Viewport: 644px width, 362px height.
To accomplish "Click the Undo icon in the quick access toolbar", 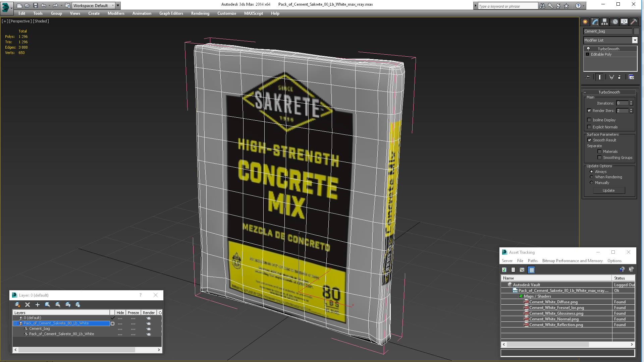I will click(x=43, y=6).
